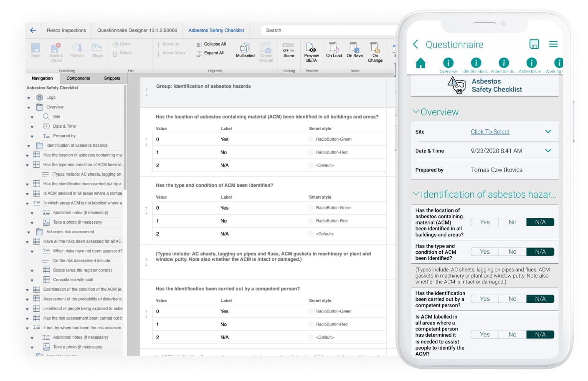Click Move Up in toolbar
The image size is (588, 381).
pyautogui.click(x=168, y=44)
